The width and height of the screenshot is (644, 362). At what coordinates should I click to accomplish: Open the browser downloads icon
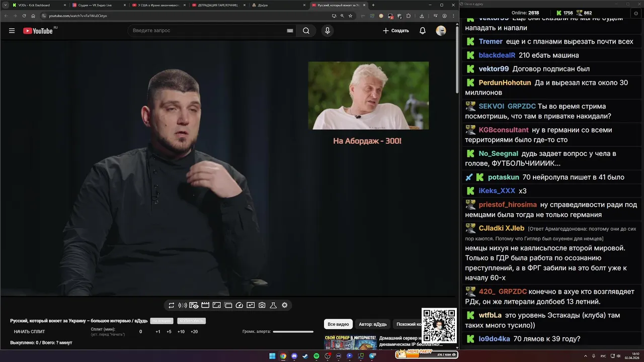click(422, 16)
